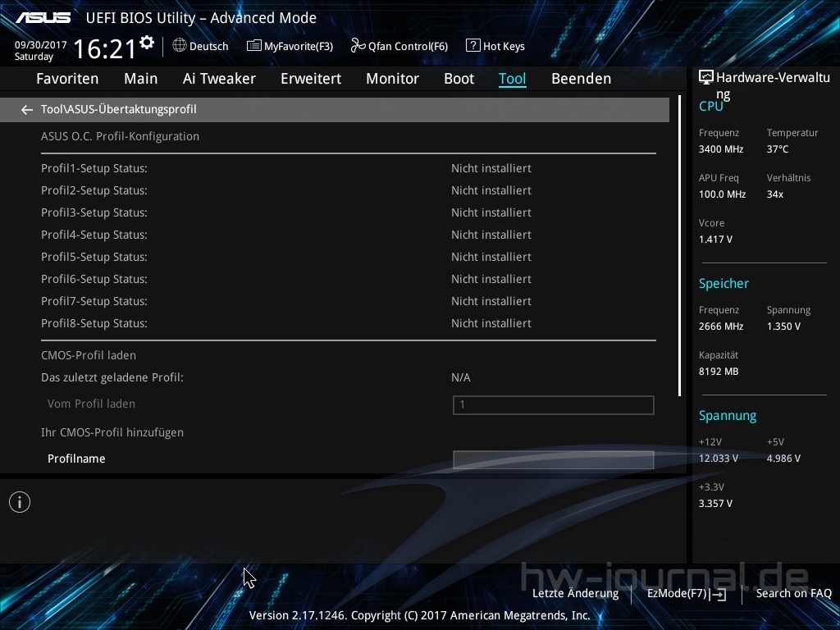Screen dimensions: 840x630
Task: Click the +3.3V reading 3.357 V
Action: pyautogui.click(x=715, y=504)
